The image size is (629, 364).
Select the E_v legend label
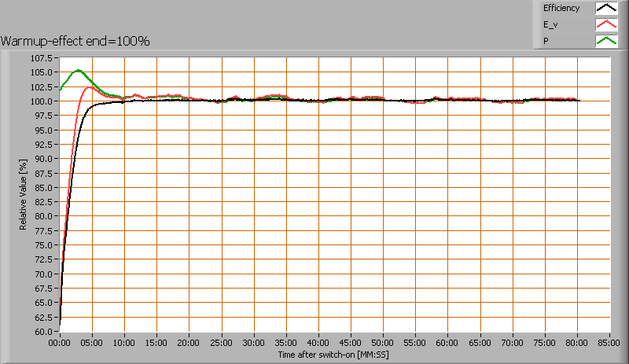(550, 25)
